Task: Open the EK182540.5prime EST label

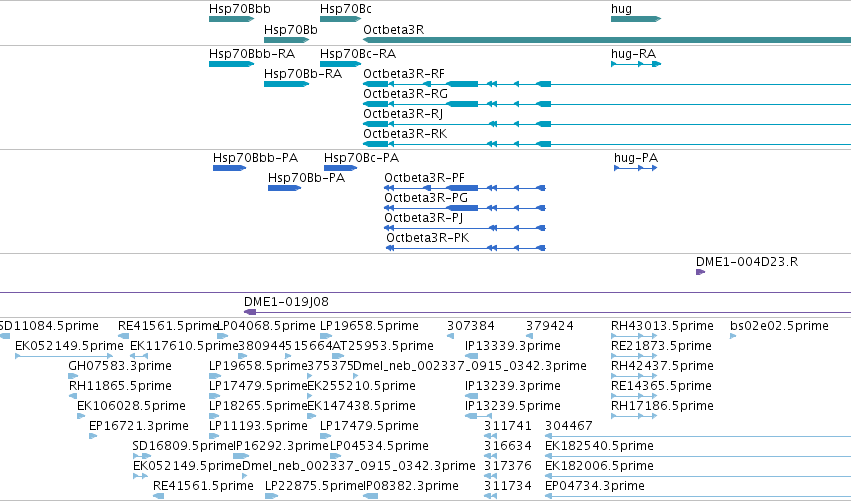Action: pyautogui.click(x=599, y=446)
